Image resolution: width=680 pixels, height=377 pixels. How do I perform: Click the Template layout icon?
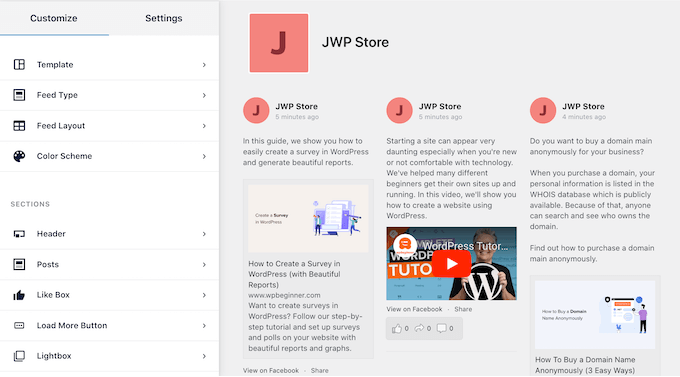click(x=19, y=65)
